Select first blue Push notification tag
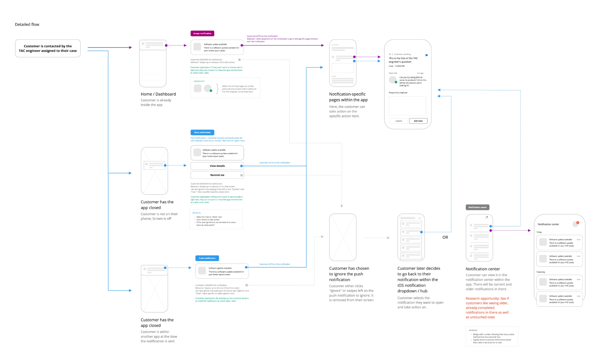The image size is (602, 364). 202,132
